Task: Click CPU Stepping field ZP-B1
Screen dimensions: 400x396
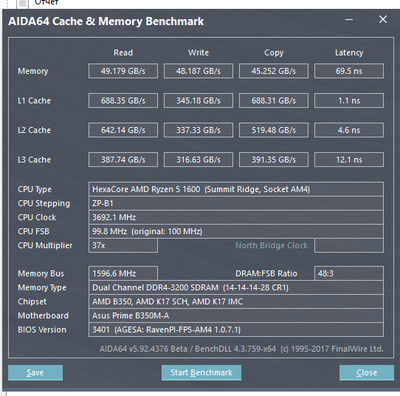Action: tap(236, 203)
